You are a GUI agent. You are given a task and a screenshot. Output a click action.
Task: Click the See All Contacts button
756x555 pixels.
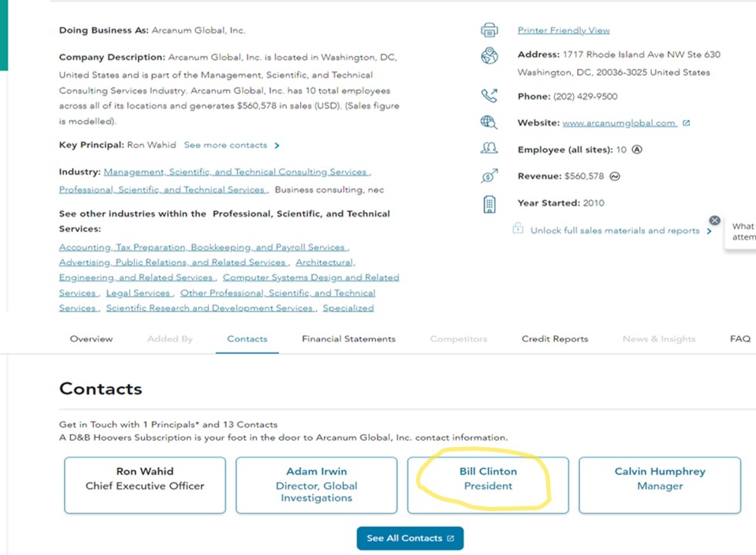[x=410, y=538]
